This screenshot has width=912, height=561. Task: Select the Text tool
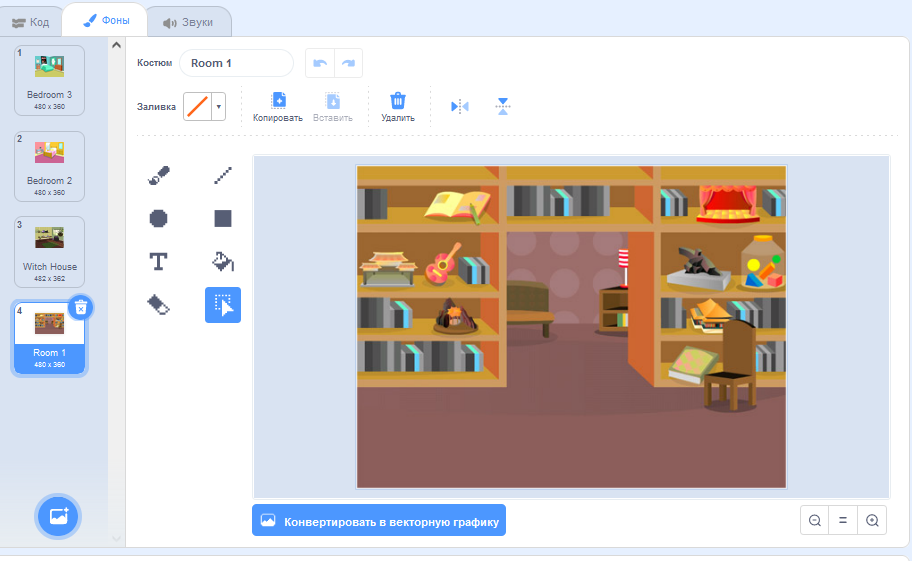(158, 262)
